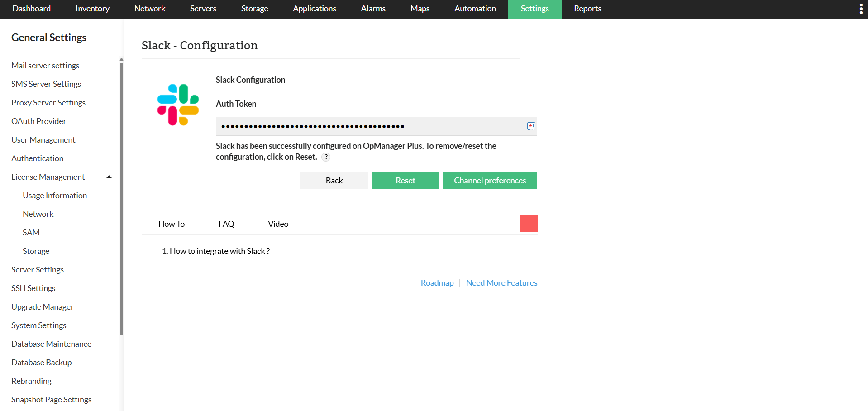Go to Authentication settings
Image resolution: width=868 pixels, height=411 pixels.
tap(38, 158)
